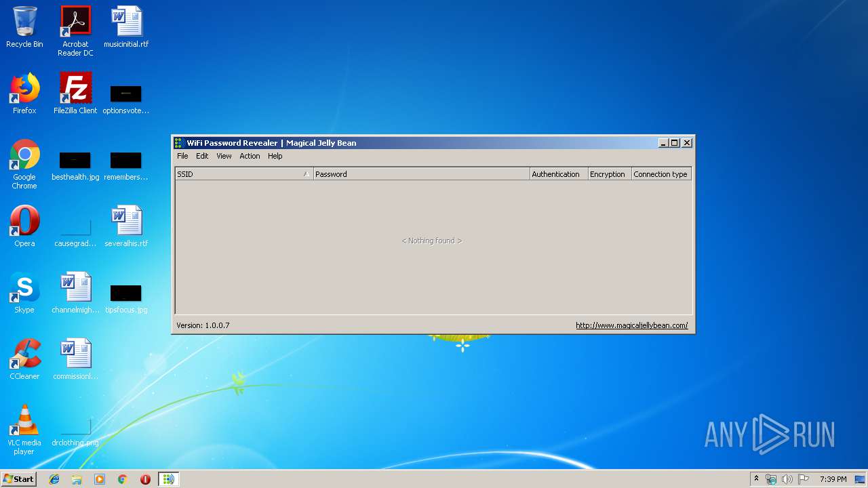Open the View menu
The image size is (868, 488).
[224, 156]
